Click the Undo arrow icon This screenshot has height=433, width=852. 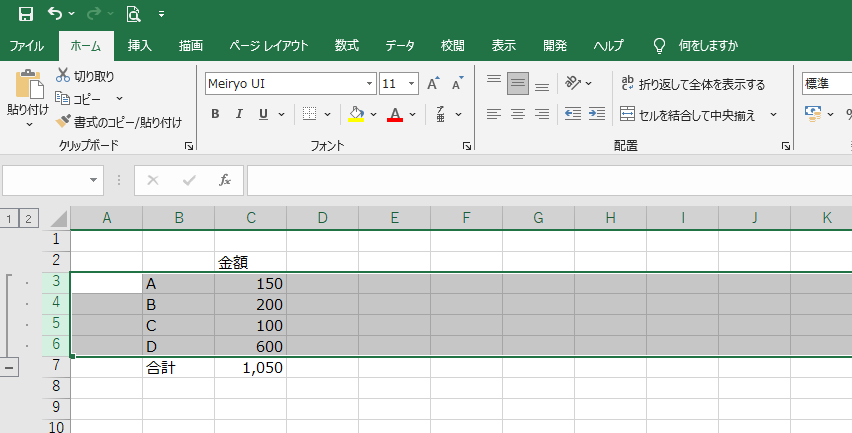click(56, 14)
